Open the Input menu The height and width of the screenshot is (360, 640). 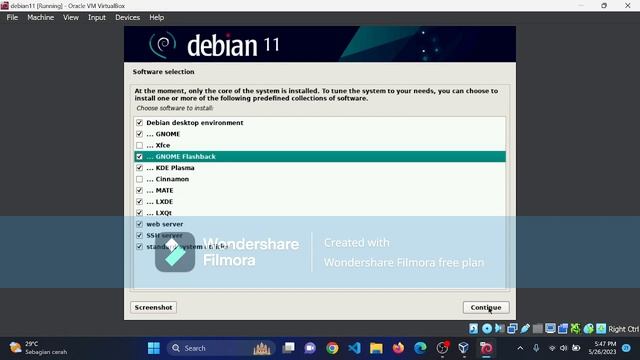pos(97,18)
